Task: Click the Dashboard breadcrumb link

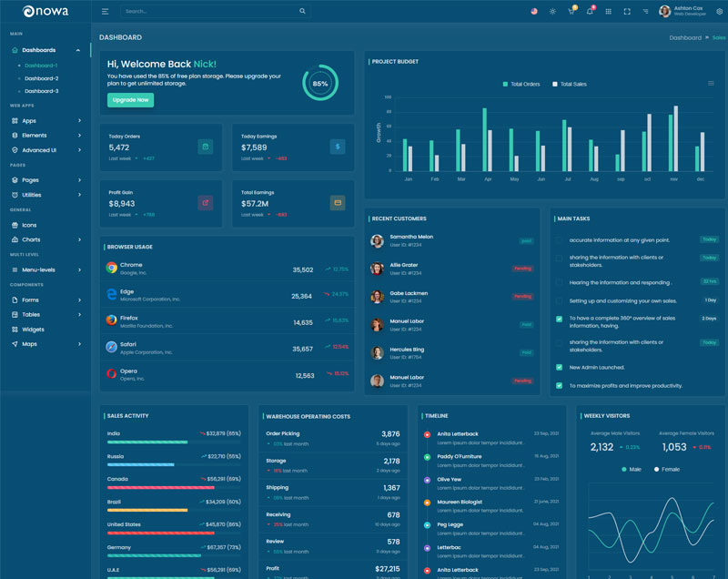Action: 685,37
